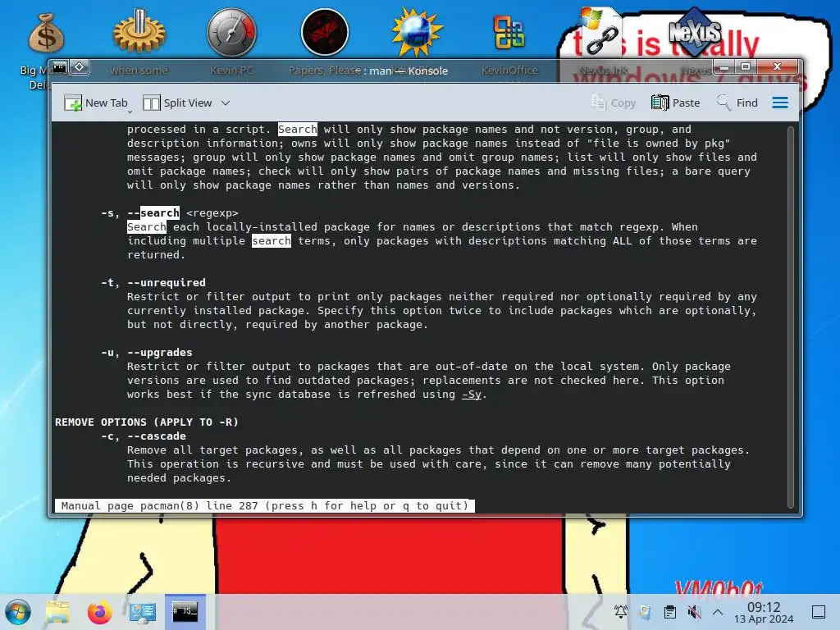The image size is (840, 630).
Task: Open a new tab in Konsole
Action: [x=96, y=103]
